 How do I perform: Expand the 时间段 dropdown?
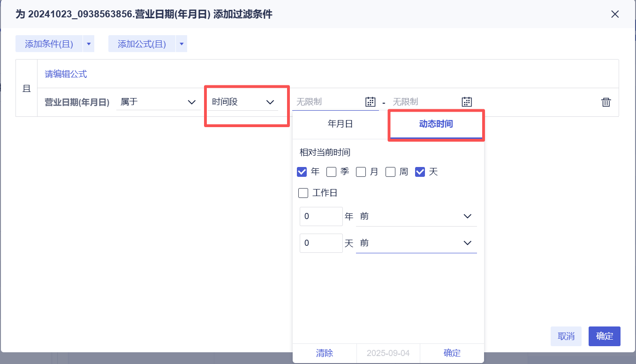pyautogui.click(x=243, y=102)
